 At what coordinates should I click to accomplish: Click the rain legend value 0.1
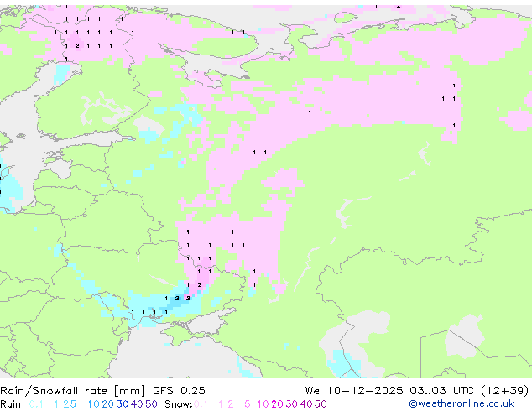tap(36, 404)
